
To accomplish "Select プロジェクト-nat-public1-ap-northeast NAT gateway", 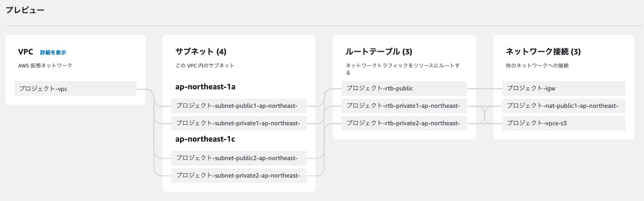I will coord(563,106).
